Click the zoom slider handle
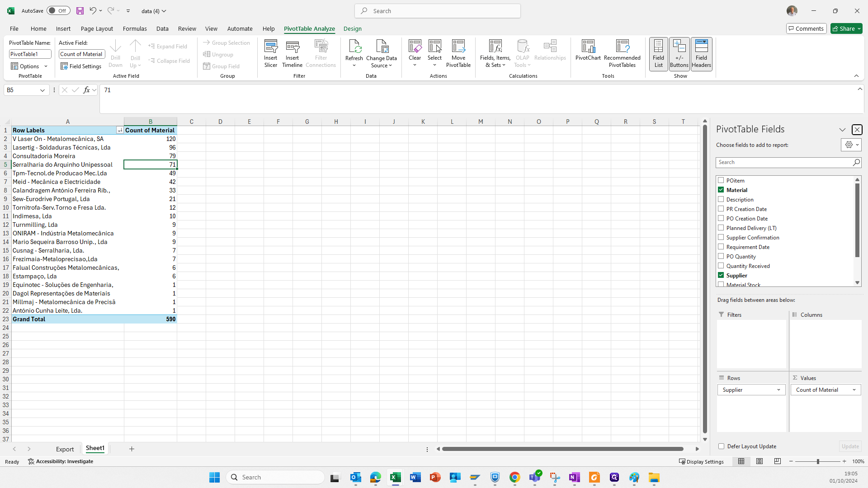The width and height of the screenshot is (868, 488). [818, 461]
